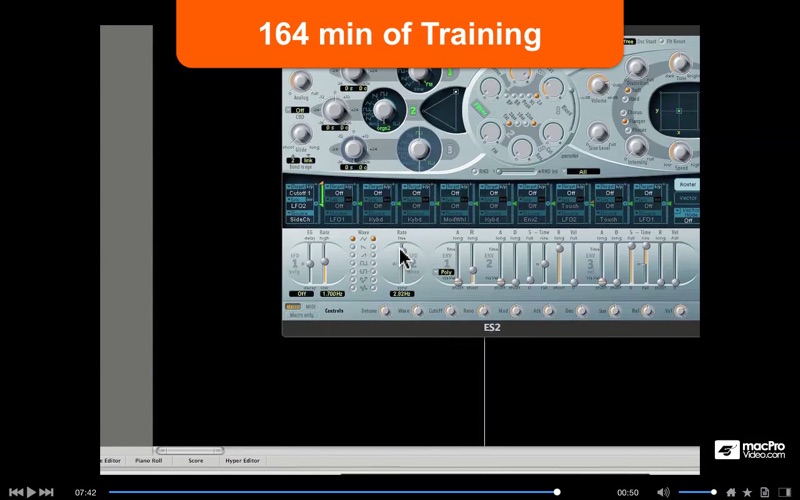Click the Sine Level knob
The image size is (800, 500).
click(x=598, y=132)
